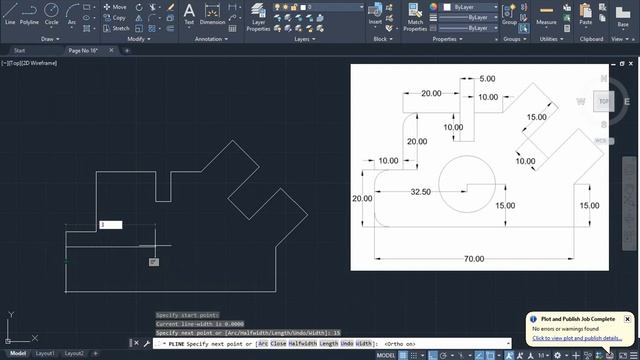Open the object color wheel picker
640x360 pixels.
433,7
